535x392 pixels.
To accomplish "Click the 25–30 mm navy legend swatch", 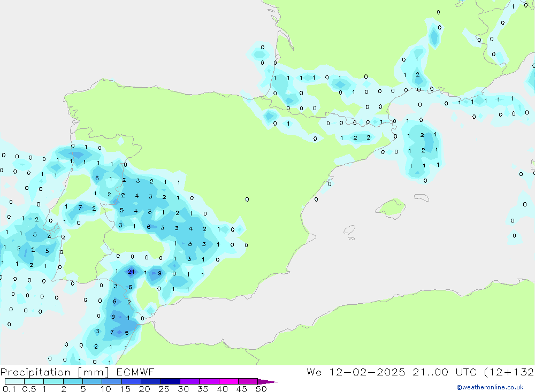I will coord(170,381).
